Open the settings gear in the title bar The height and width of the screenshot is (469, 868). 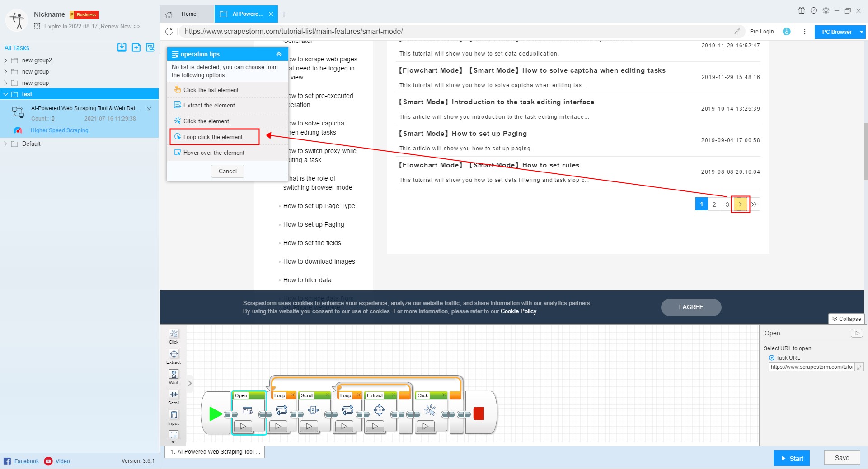[826, 10]
